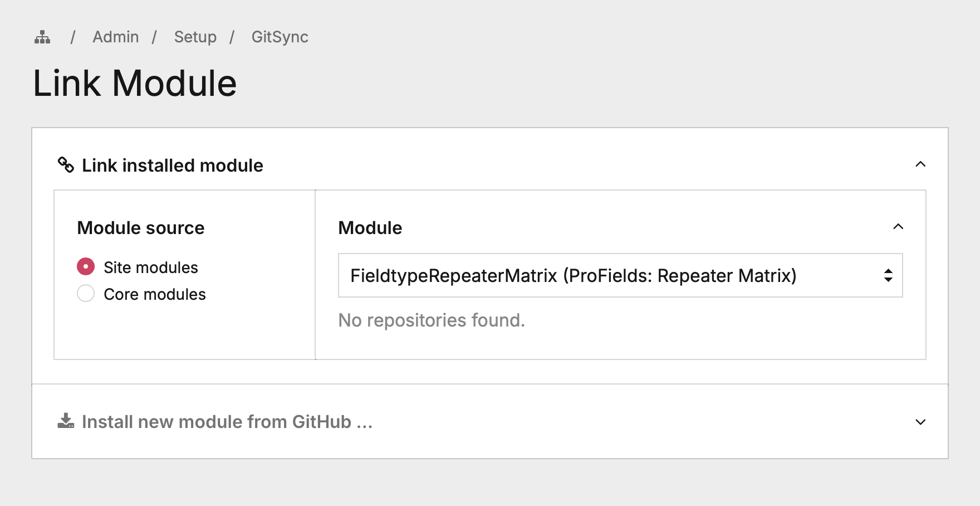Click the chain link icon beside Link installed module
980x506 pixels.
(66, 165)
